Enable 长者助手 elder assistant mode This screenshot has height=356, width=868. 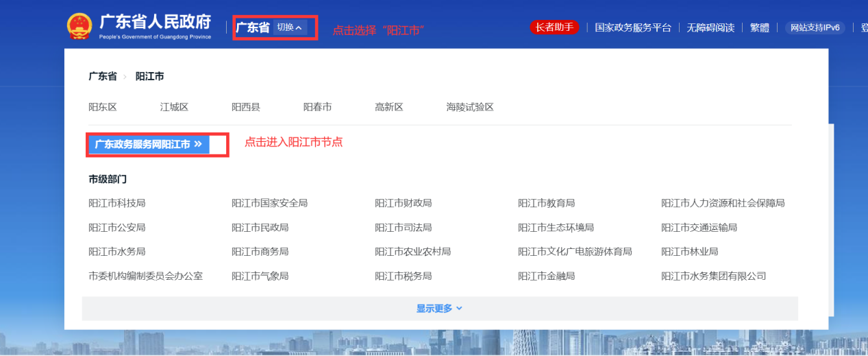click(554, 27)
